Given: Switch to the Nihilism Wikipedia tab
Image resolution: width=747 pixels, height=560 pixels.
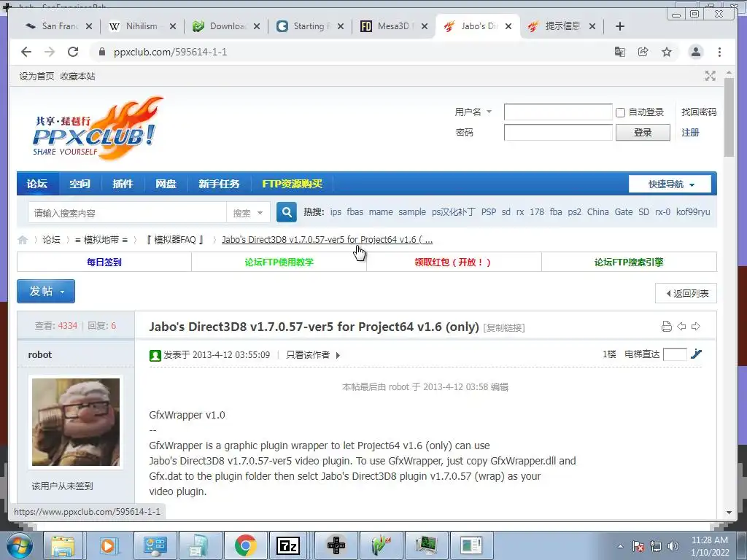Looking at the screenshot, I should tap(141, 26).
